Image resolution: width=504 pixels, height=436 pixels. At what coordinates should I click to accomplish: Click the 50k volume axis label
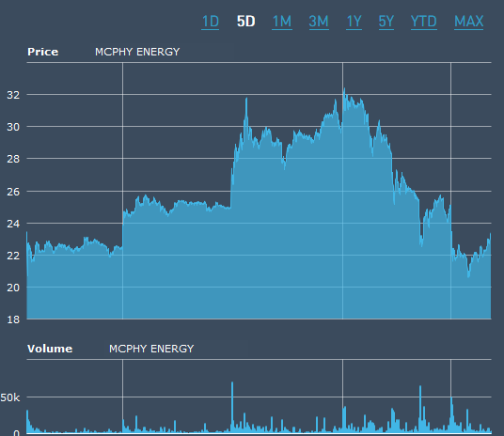10,397
